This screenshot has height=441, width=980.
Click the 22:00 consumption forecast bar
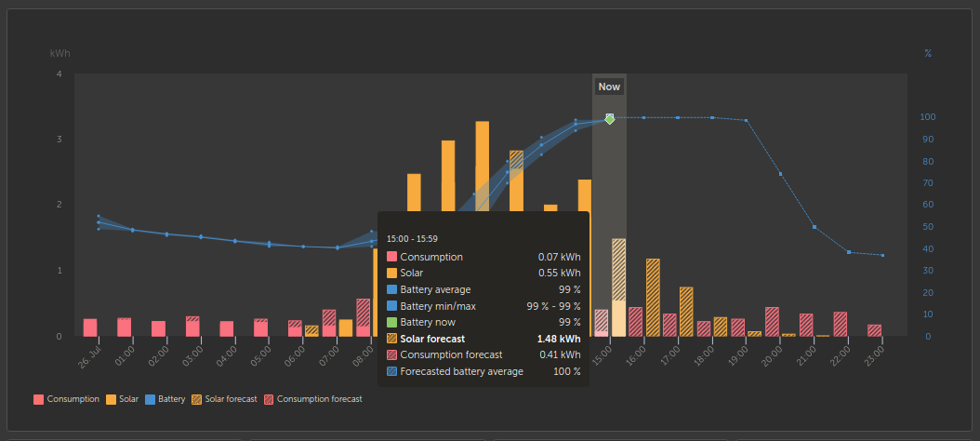(840, 324)
